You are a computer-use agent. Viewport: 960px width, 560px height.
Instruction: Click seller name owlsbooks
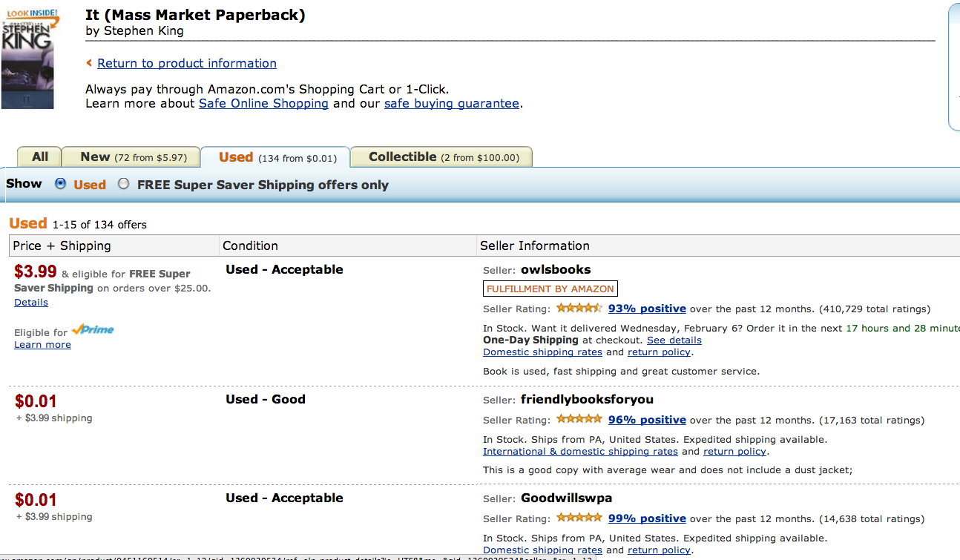(556, 269)
